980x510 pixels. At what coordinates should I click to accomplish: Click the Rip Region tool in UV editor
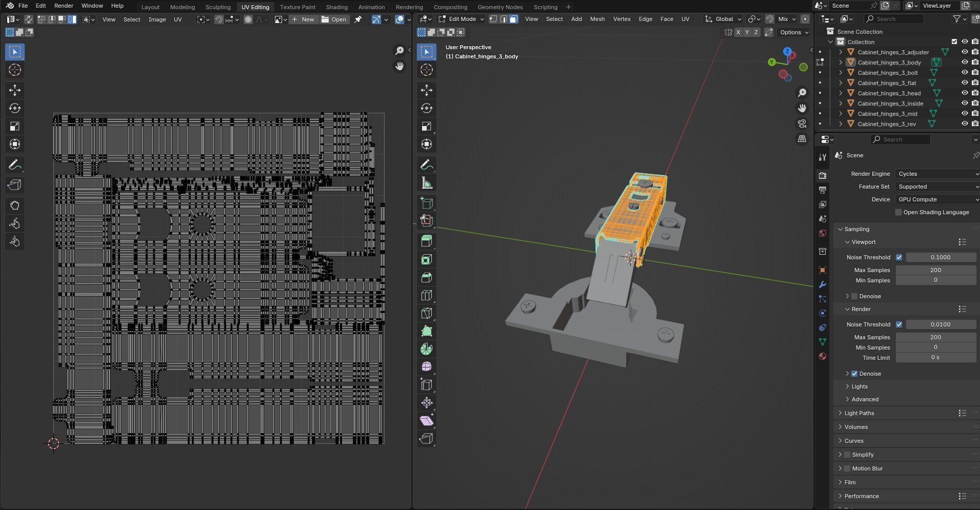(15, 185)
